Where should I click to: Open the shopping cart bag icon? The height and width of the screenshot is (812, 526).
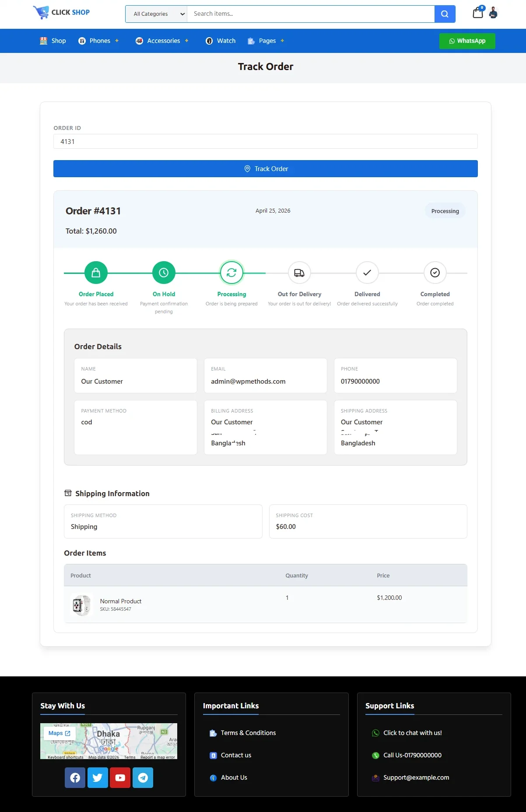coord(478,13)
